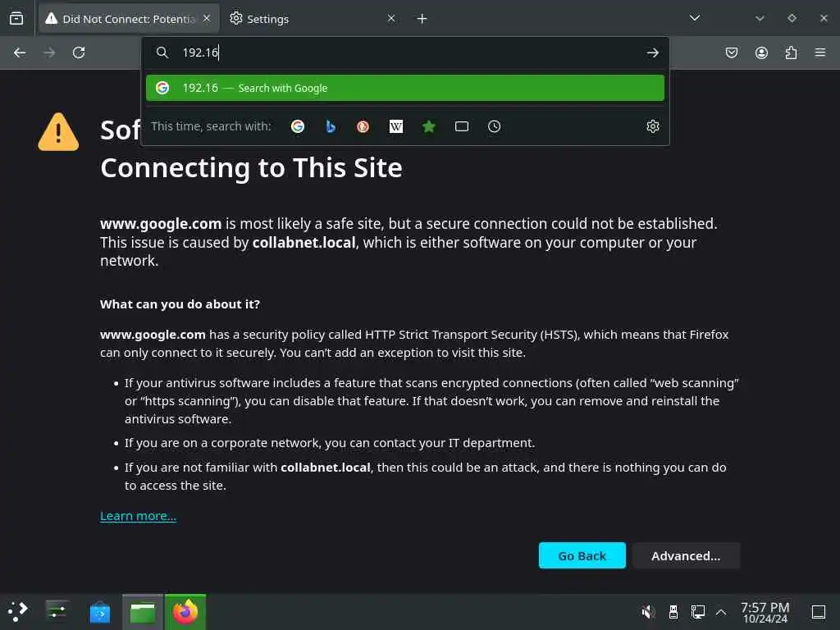Open the Firefox hamburger menu
This screenshot has height=630, width=840.
[820, 52]
